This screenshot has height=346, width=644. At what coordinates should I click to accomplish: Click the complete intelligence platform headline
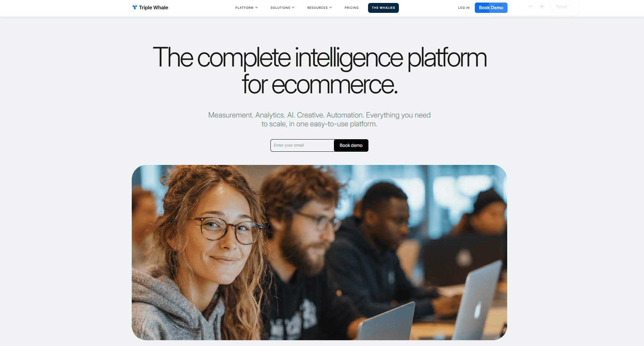click(x=320, y=71)
